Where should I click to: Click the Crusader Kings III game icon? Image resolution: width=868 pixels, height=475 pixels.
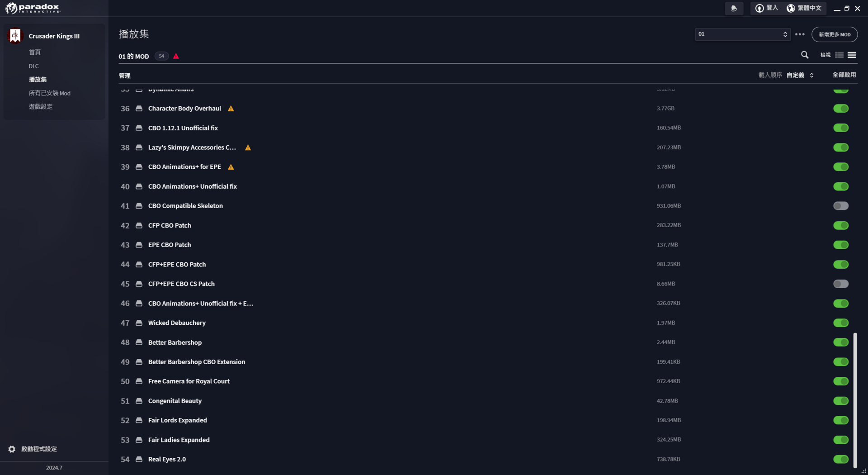click(15, 36)
